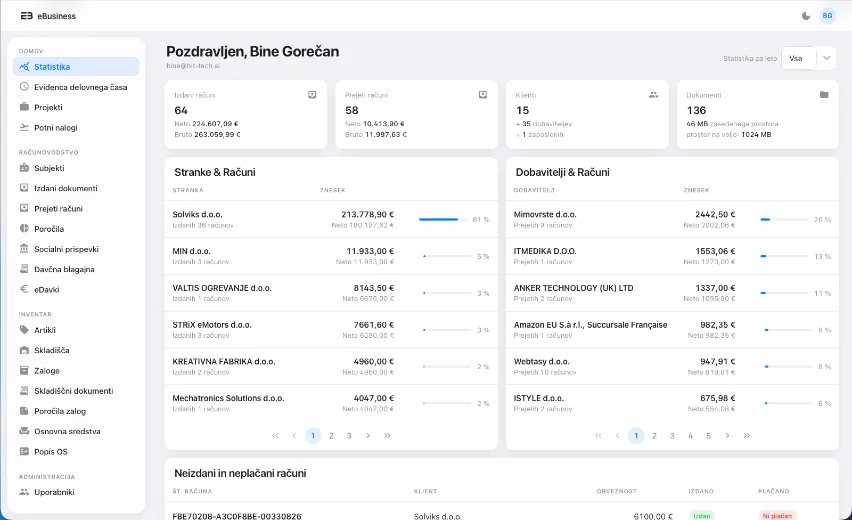
Task: Open Evidenca delovnega časa menu item
Action: point(76,87)
